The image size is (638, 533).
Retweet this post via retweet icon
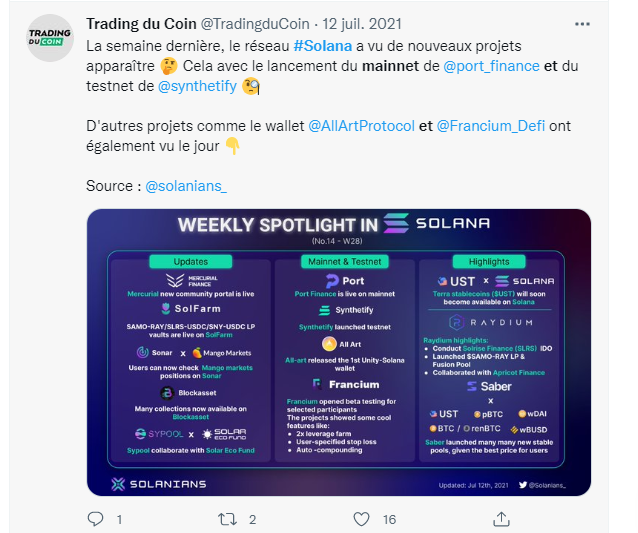pyautogui.click(x=227, y=519)
